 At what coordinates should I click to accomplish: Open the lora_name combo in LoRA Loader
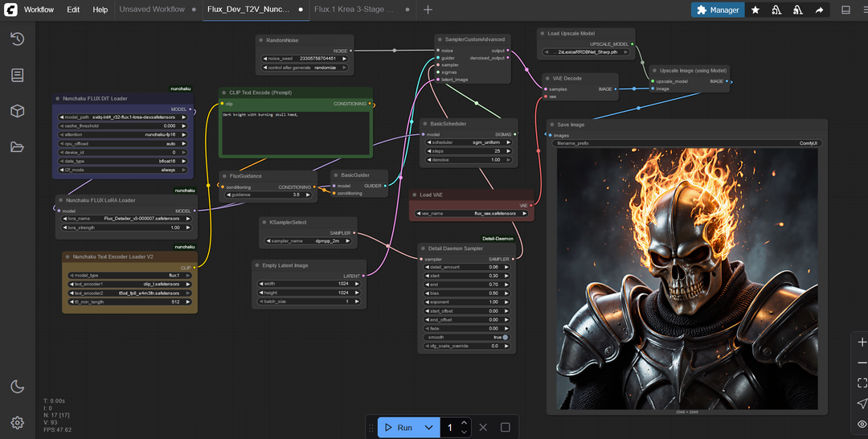click(125, 219)
